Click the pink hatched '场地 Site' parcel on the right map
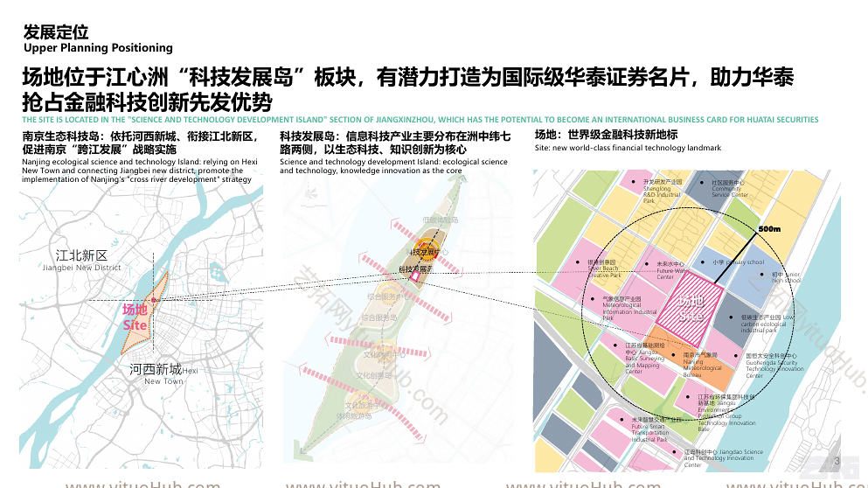 (689, 308)
